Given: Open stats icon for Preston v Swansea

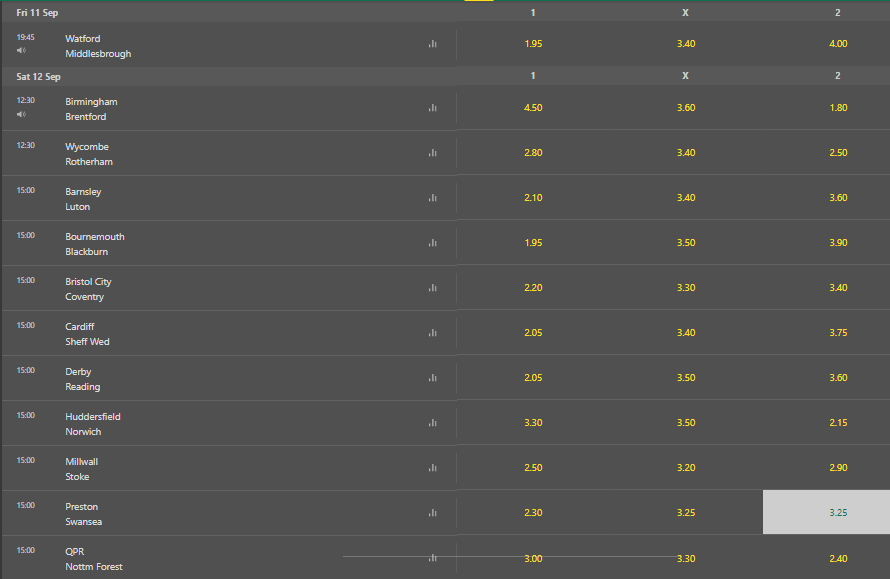Looking at the screenshot, I should [433, 513].
